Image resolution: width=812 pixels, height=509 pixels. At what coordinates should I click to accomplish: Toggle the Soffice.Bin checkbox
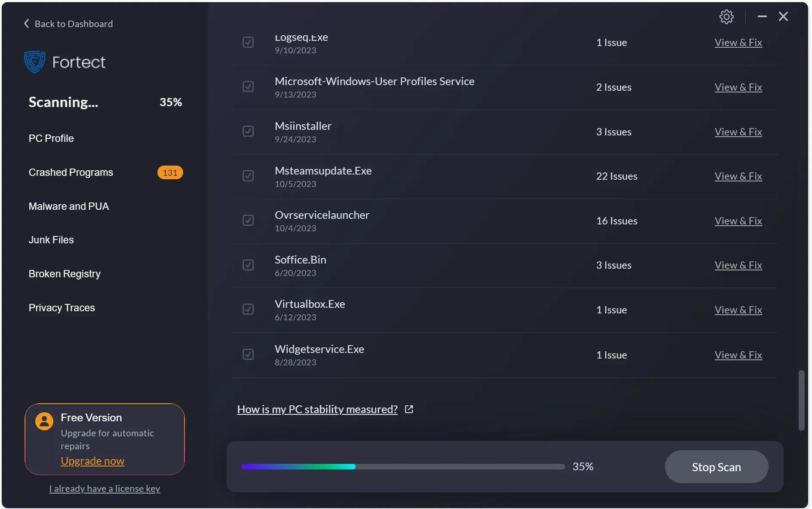(x=248, y=265)
